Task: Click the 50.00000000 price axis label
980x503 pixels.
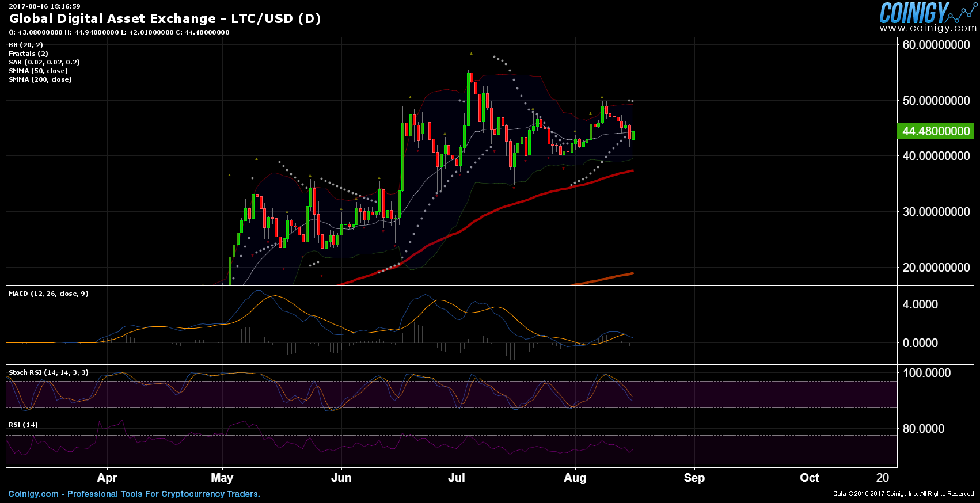Action: [936, 101]
